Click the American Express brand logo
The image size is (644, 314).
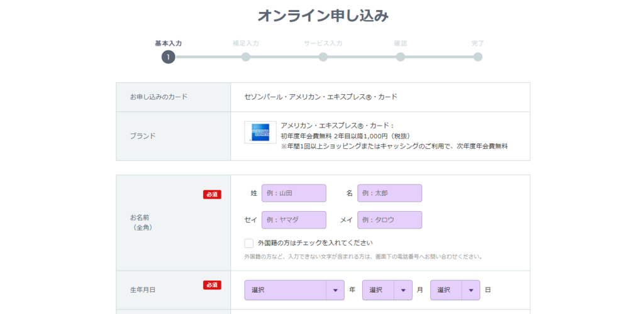pyautogui.click(x=260, y=132)
